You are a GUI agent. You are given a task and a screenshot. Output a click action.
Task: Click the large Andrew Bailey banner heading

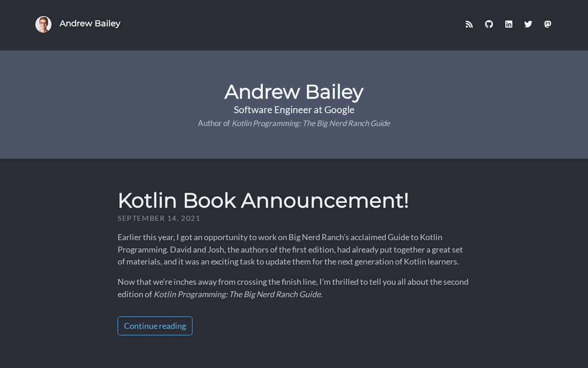pos(294,92)
